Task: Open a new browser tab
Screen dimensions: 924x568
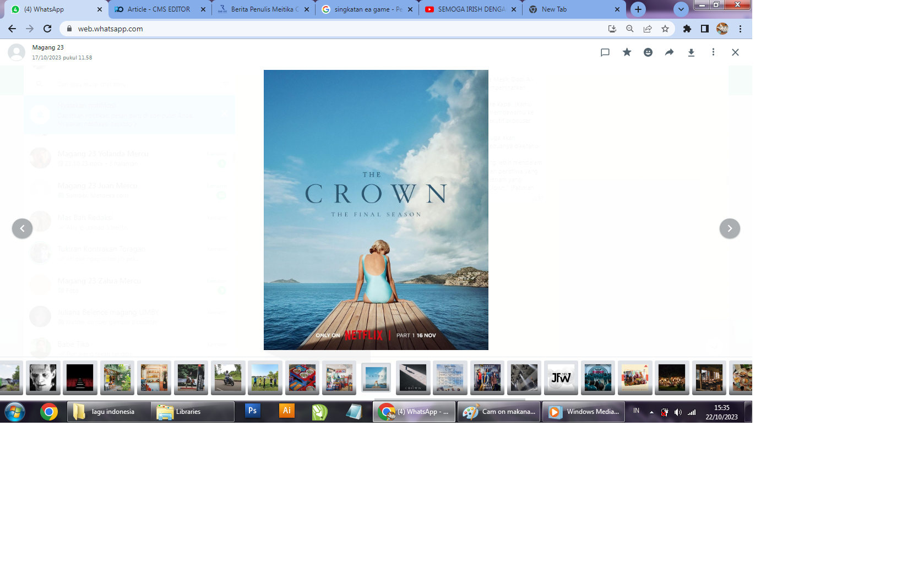Action: 638,9
